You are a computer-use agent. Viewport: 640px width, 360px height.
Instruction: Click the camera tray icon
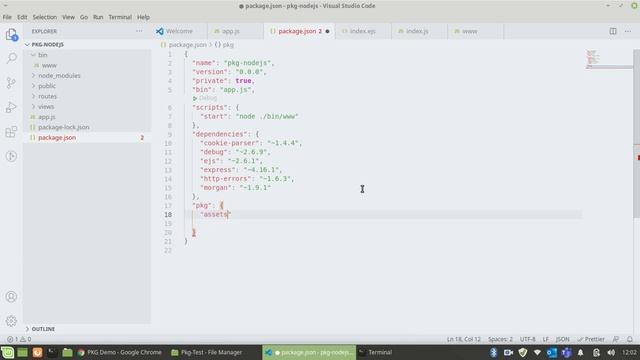(508, 352)
